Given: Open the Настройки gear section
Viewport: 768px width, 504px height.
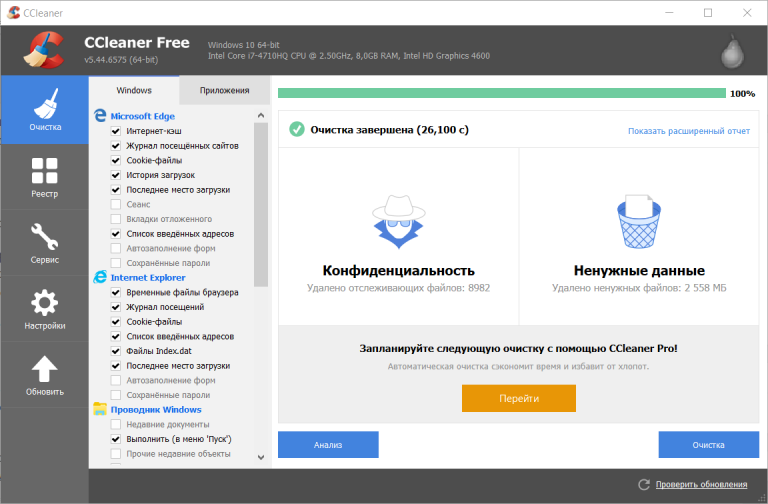Looking at the screenshot, I should click(x=45, y=309).
